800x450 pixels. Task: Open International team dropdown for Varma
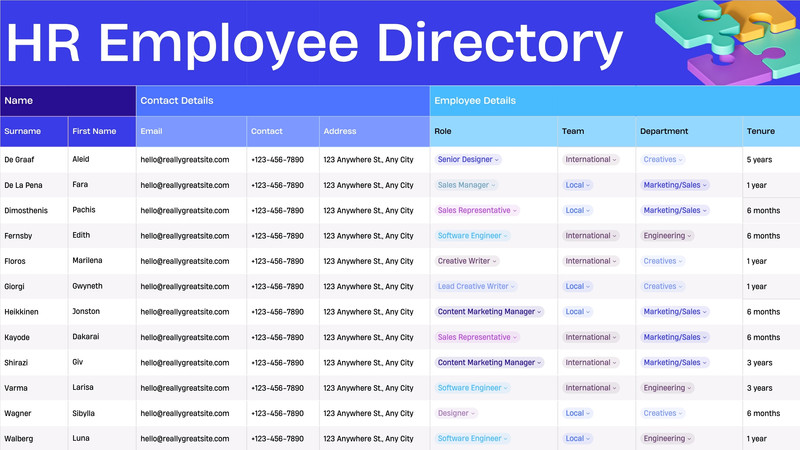coord(590,388)
